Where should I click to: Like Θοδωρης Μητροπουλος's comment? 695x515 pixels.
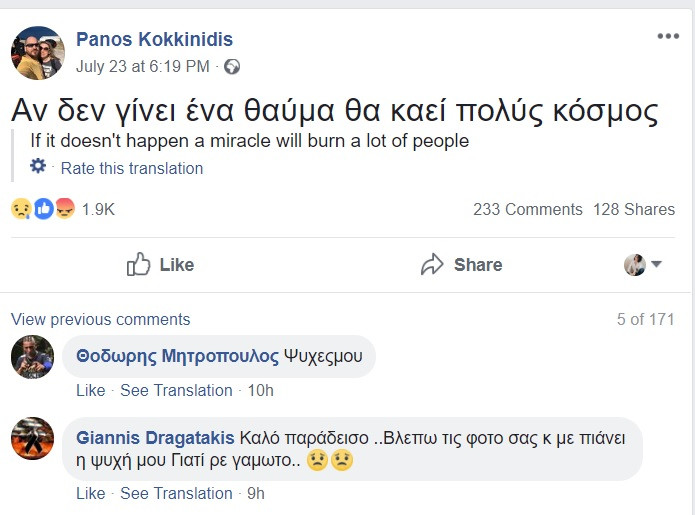point(90,390)
